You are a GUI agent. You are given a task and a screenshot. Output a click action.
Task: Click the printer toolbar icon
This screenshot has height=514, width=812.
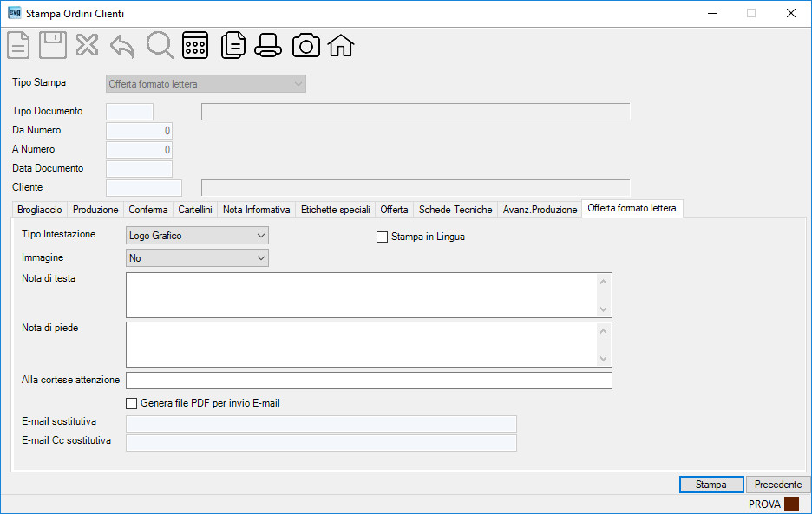(x=268, y=45)
